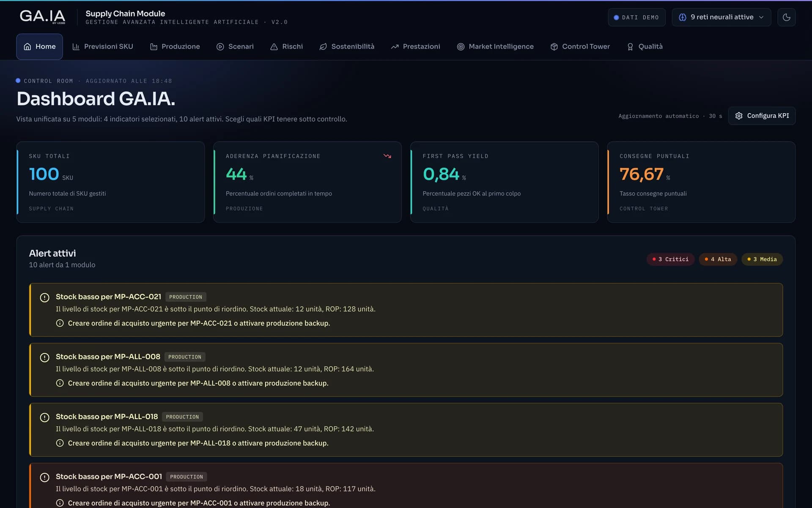Viewport: 812px width, 508px height.
Task: Click the Alert attivi section heading
Action: (52, 253)
